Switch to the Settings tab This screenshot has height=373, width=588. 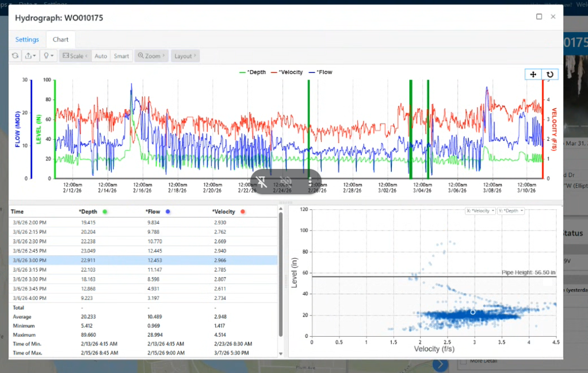27,40
